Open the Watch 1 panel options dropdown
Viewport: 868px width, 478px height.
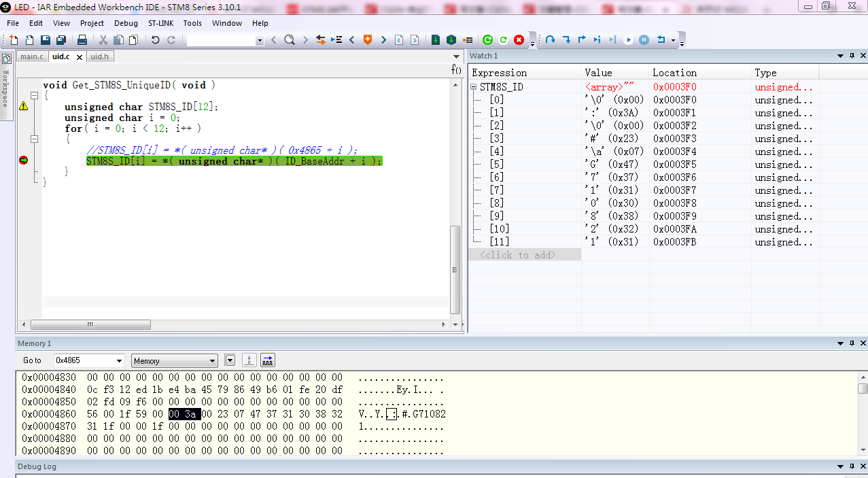pyautogui.click(x=840, y=56)
